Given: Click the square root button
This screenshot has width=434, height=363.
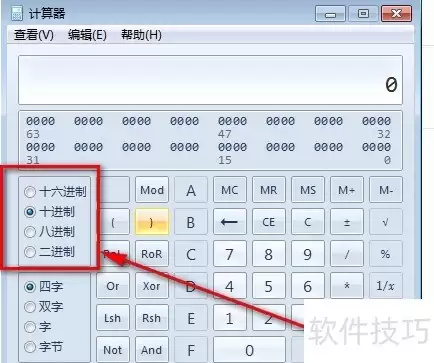Looking at the screenshot, I should (386, 222).
